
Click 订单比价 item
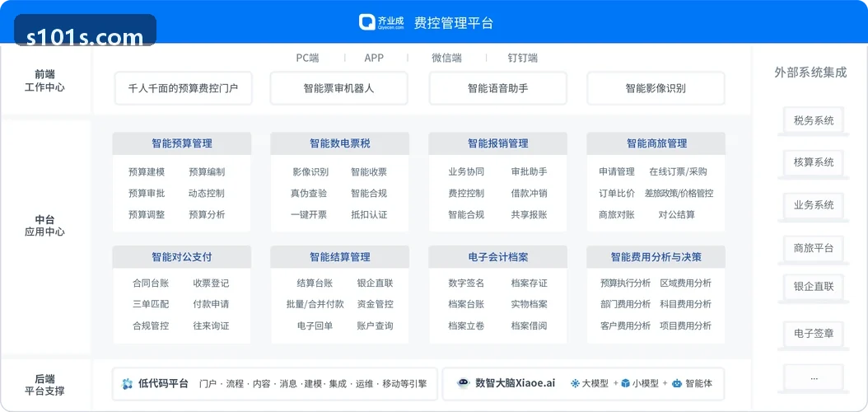pos(617,194)
